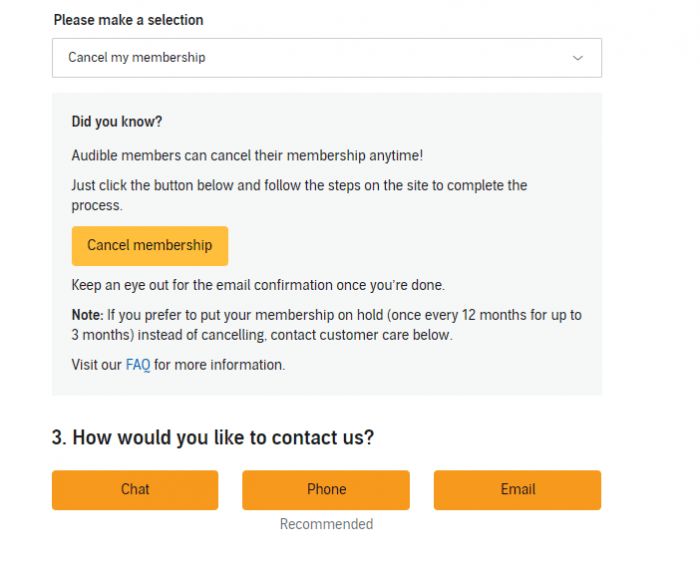Click the "for more information." text after FAQ
The width and height of the screenshot is (700, 564).
point(219,365)
